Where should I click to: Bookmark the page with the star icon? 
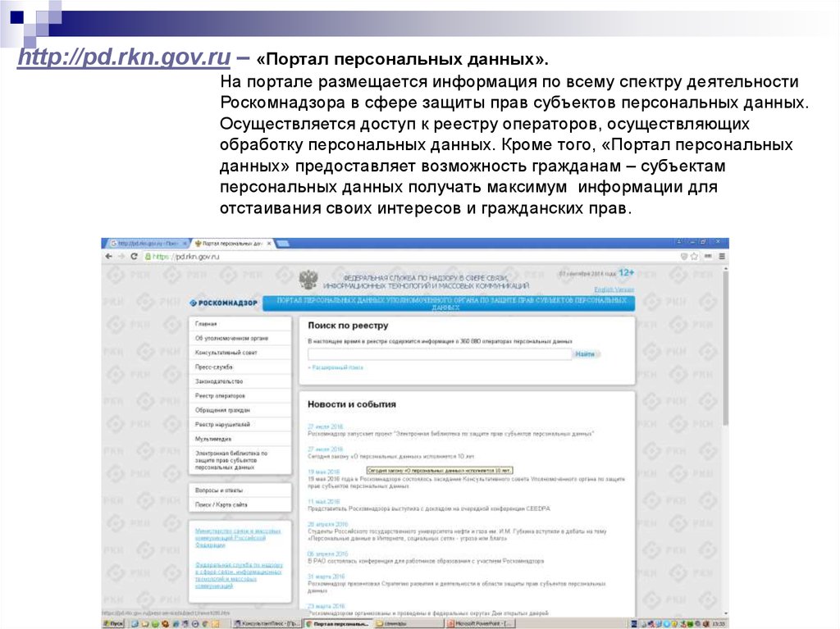point(694,257)
